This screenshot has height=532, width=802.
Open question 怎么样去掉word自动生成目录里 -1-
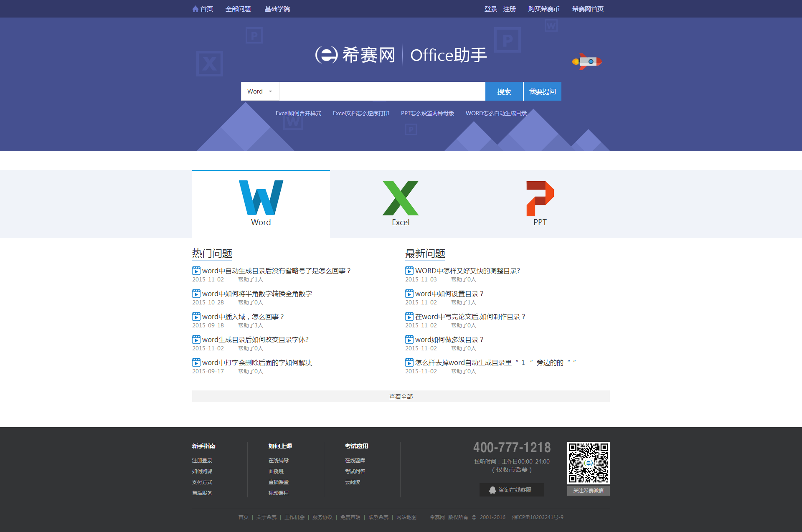point(496,362)
